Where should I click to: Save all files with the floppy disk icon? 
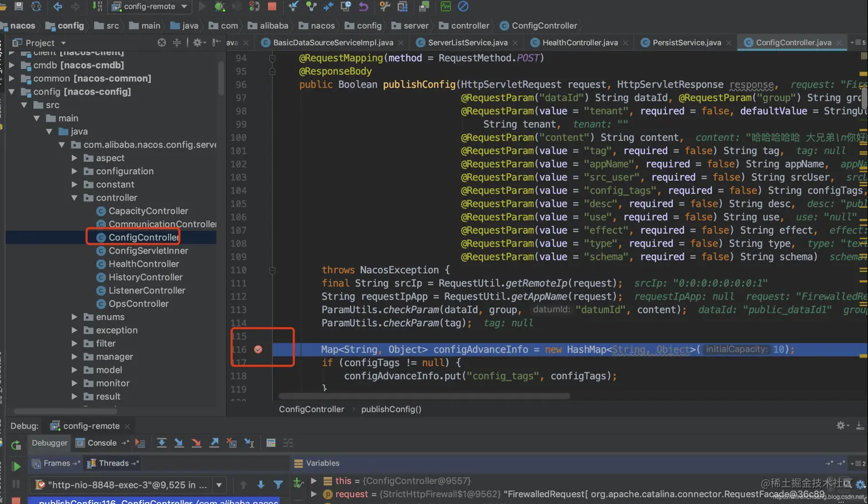point(18,6)
